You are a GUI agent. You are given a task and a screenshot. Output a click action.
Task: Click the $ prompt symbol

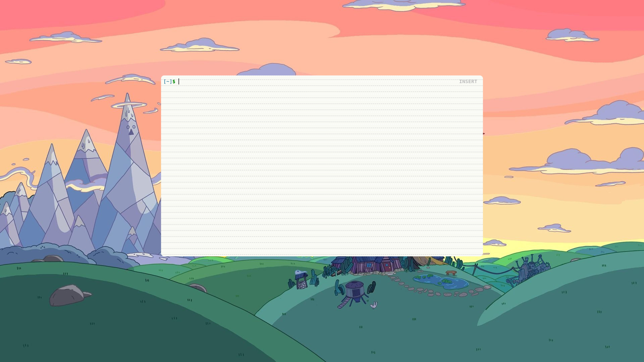[174, 81]
